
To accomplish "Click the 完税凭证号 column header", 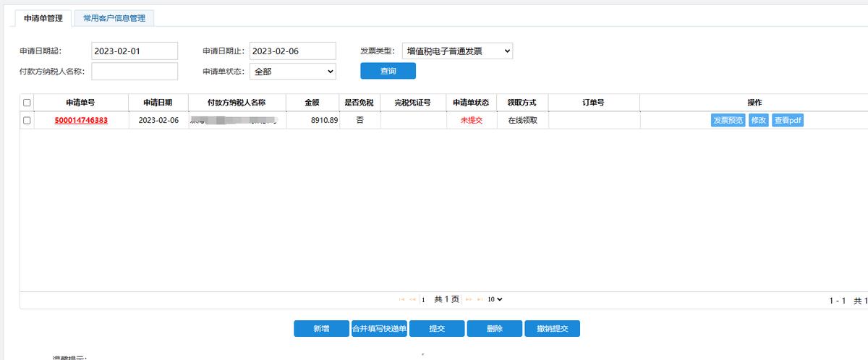I will [413, 103].
